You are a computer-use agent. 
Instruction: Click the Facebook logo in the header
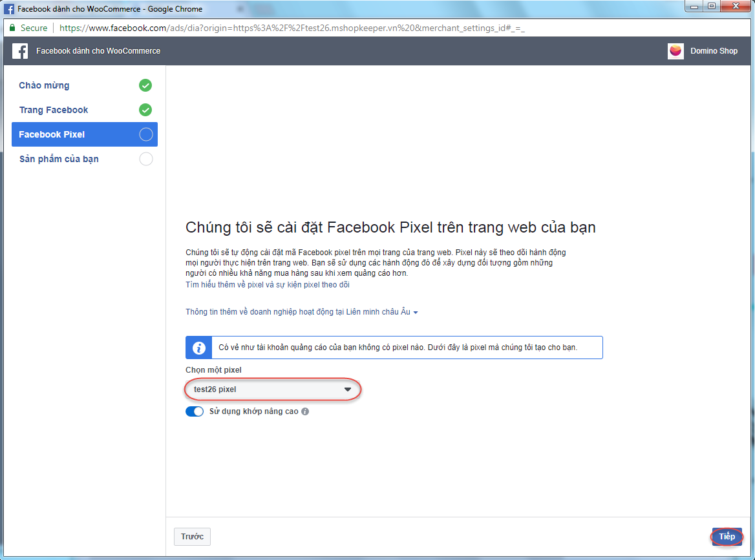[20, 51]
